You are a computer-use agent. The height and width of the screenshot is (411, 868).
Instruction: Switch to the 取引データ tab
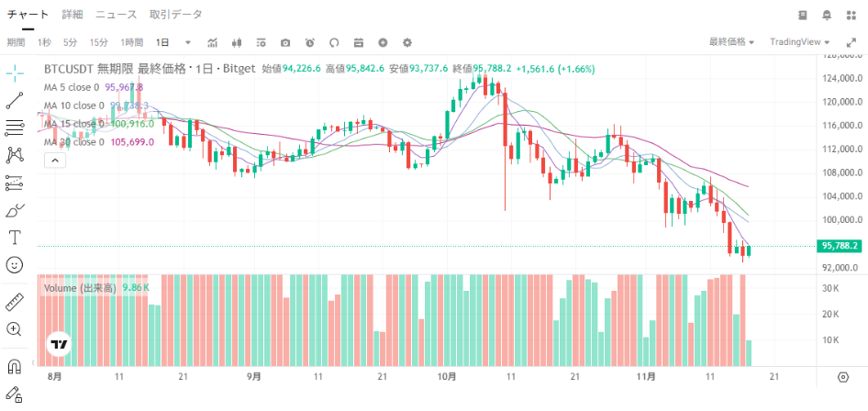[175, 15]
